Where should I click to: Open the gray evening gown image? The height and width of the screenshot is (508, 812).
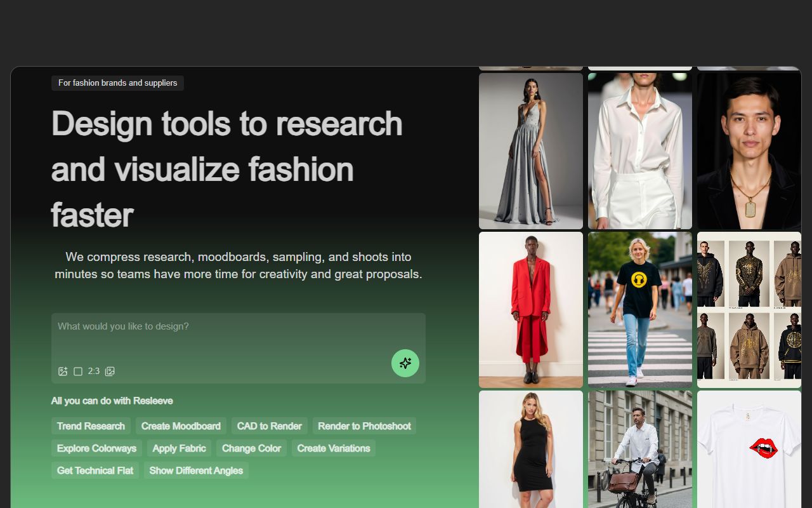(x=530, y=151)
